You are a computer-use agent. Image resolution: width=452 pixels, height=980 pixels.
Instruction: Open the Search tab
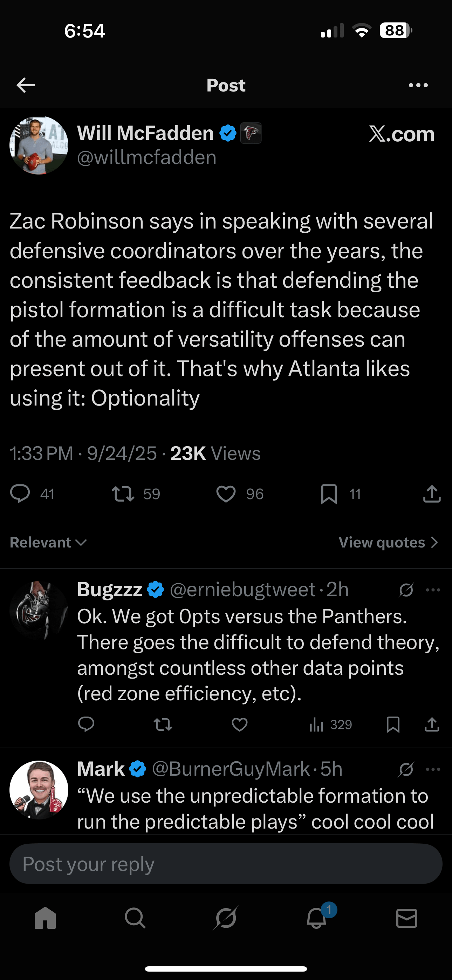[135, 918]
